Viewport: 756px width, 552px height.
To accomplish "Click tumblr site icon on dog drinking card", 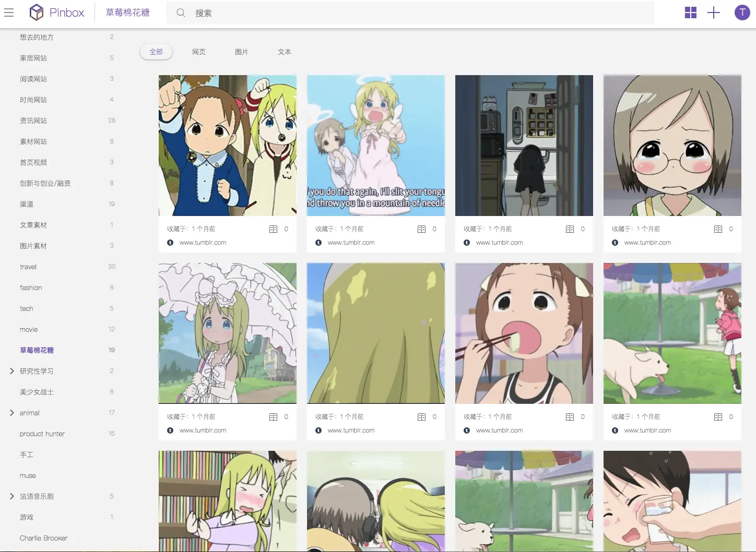I will [x=615, y=430].
